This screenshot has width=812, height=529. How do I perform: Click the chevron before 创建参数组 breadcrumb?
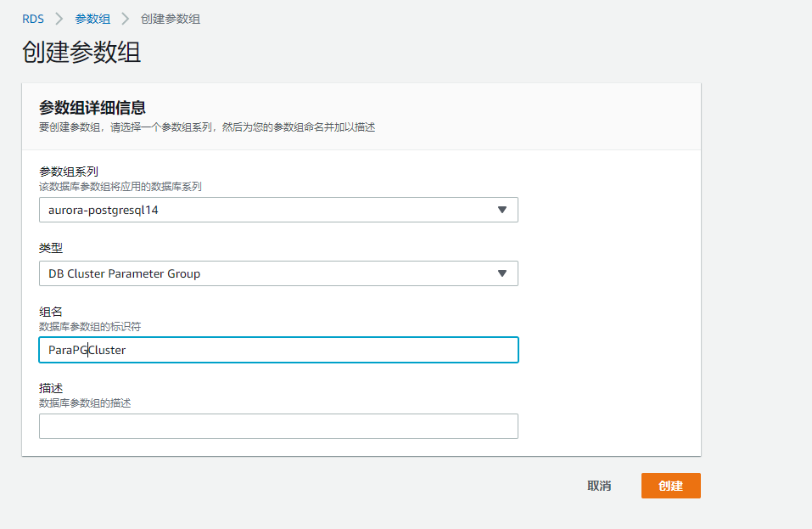tap(125, 19)
